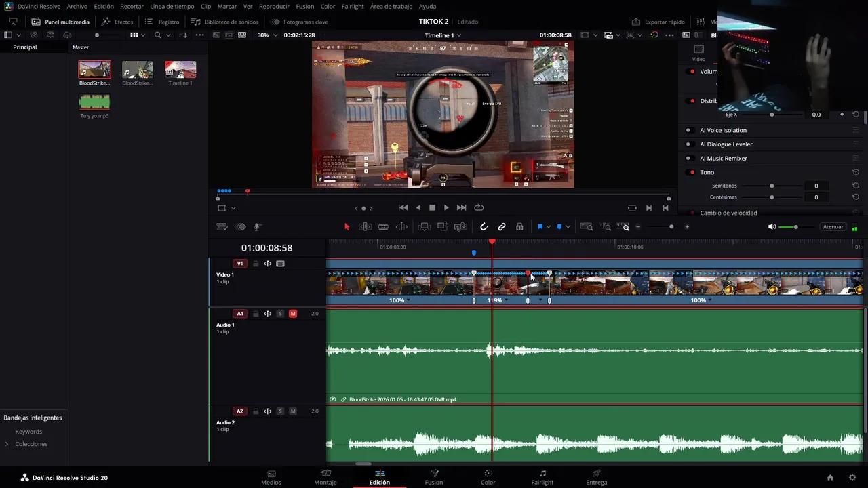Viewport: 868px width, 488px height.
Task: Open the marker color dropdown arrow
Action: pyautogui.click(x=568, y=227)
